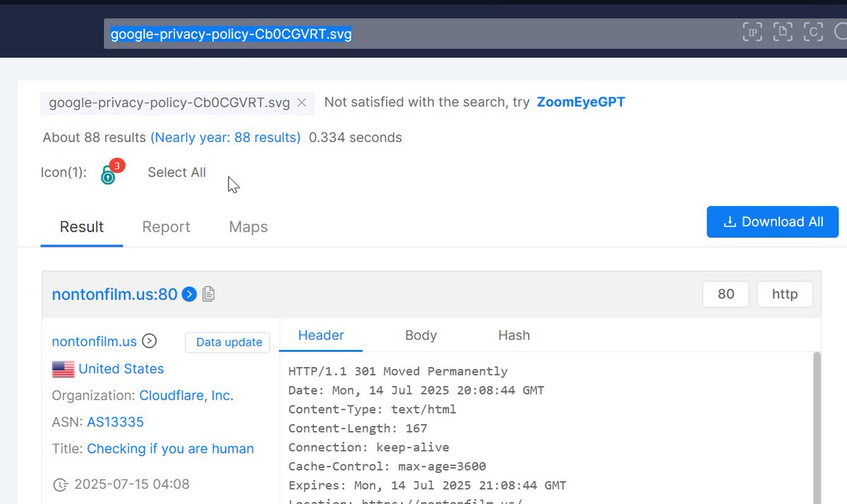Screen dimensions: 847x504
Task: Try the ZoomEyeGPT link
Action: (580, 102)
